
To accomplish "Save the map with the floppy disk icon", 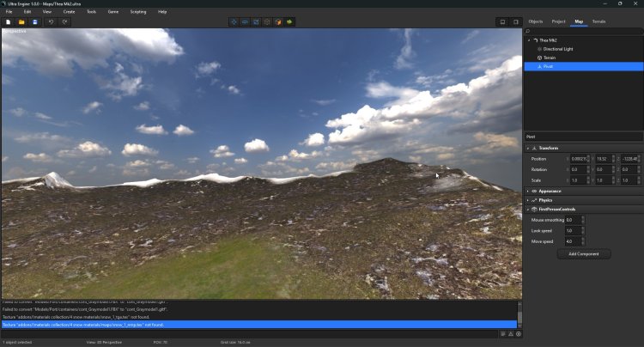I will click(x=34, y=21).
